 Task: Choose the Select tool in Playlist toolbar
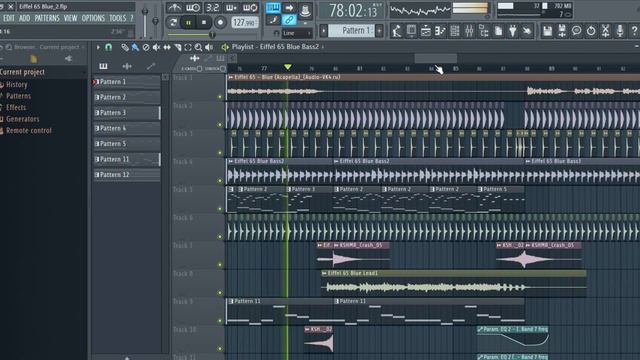coord(188,47)
